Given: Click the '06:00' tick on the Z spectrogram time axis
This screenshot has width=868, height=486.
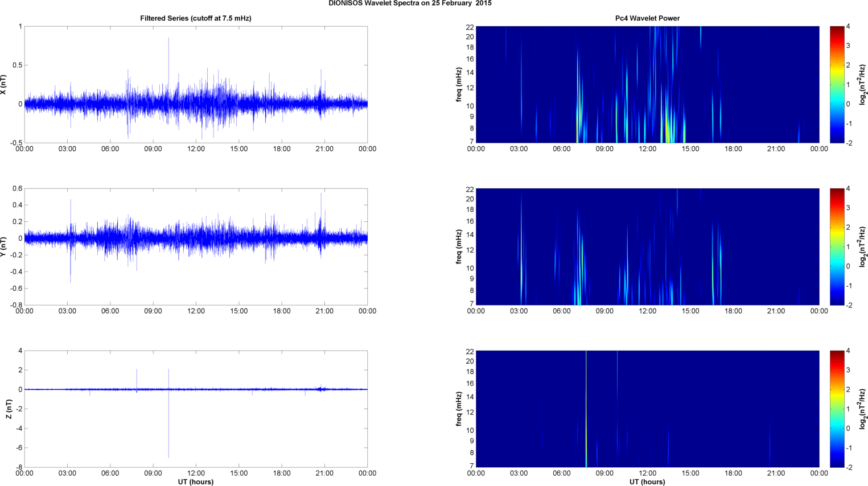Looking at the screenshot, I should (561, 473).
